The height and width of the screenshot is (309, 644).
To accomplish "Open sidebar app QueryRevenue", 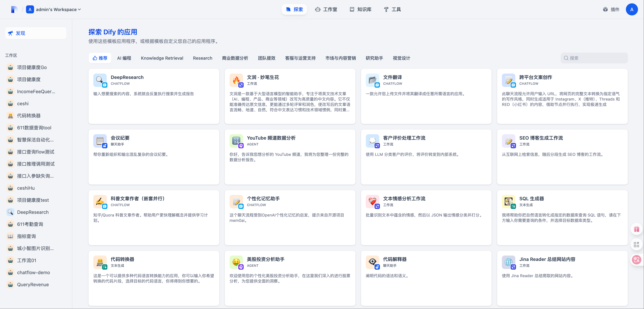I will coord(36,285).
